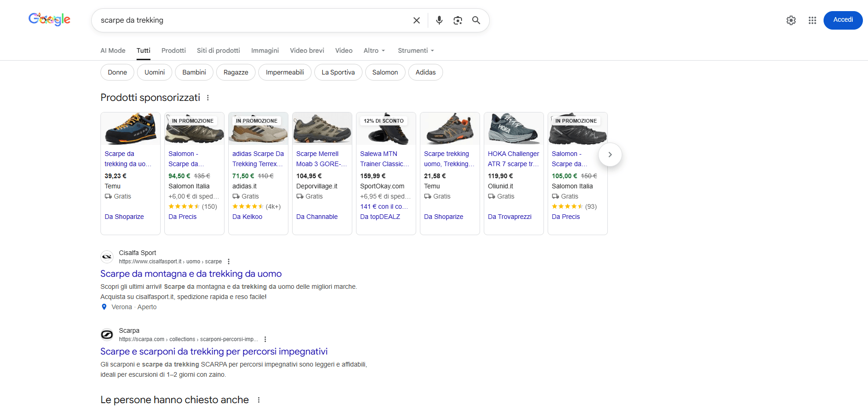This screenshot has width=868, height=411.
Task: Click the Accedi sign-in button
Action: [843, 20]
